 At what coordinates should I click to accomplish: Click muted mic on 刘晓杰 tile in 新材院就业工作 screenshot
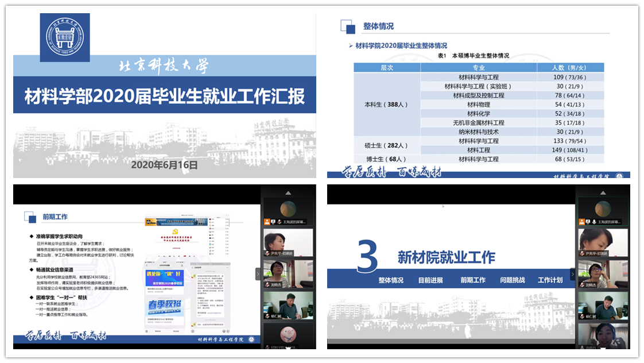click(582, 284)
